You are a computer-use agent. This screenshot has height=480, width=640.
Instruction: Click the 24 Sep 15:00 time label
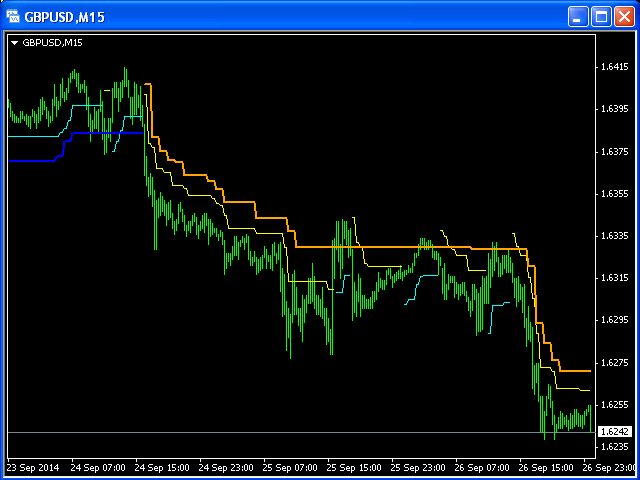tap(162, 467)
